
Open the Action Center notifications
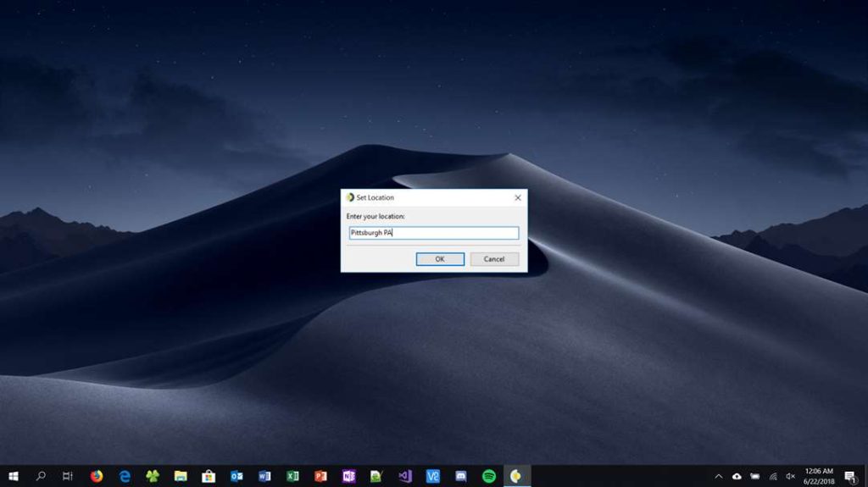pyautogui.click(x=850, y=477)
